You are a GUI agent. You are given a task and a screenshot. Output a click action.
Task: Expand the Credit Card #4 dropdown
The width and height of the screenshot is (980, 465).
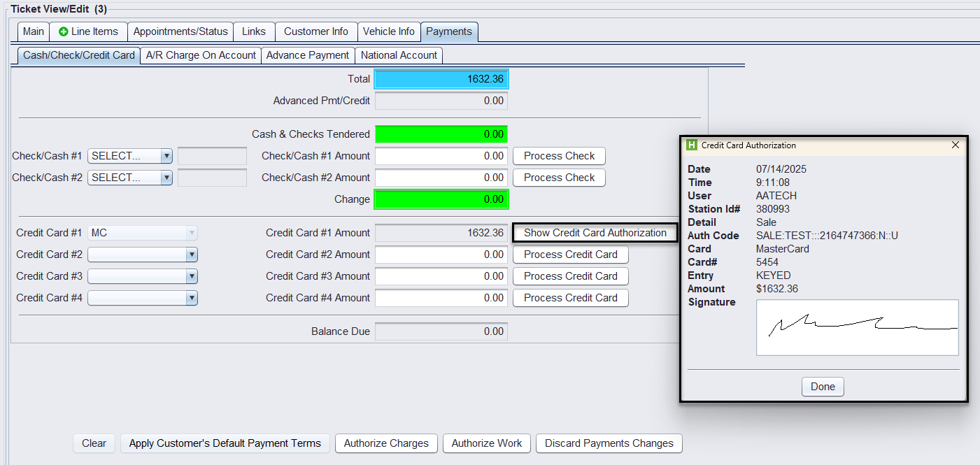click(192, 298)
